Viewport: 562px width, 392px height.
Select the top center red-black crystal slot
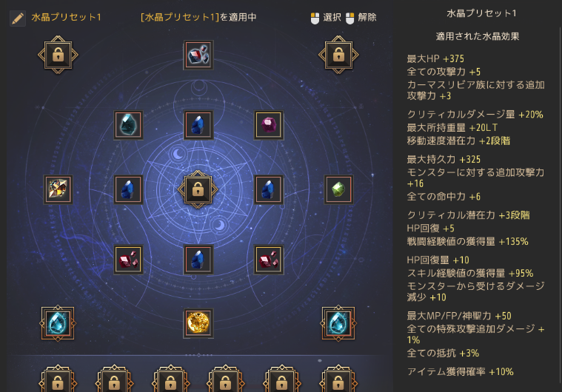coord(198,55)
